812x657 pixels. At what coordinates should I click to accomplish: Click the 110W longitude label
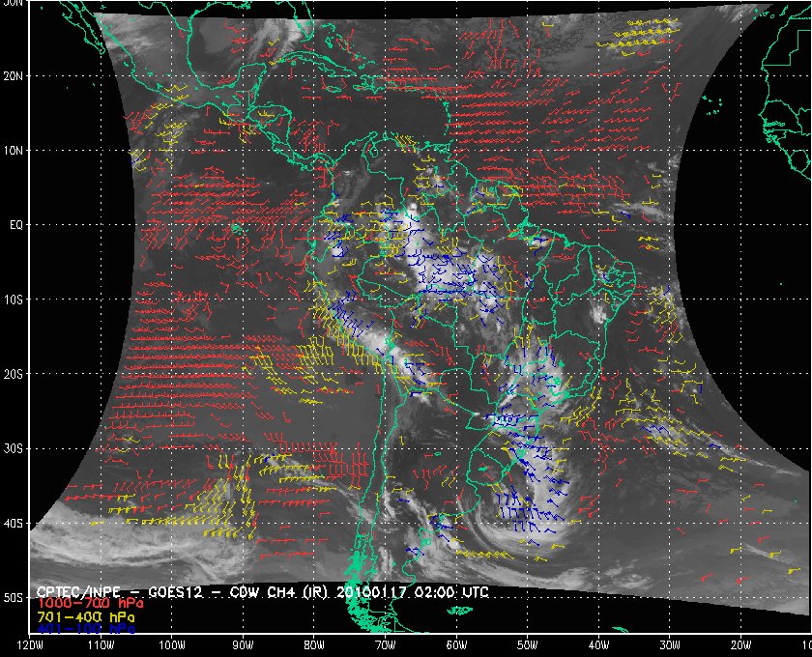coord(101,645)
